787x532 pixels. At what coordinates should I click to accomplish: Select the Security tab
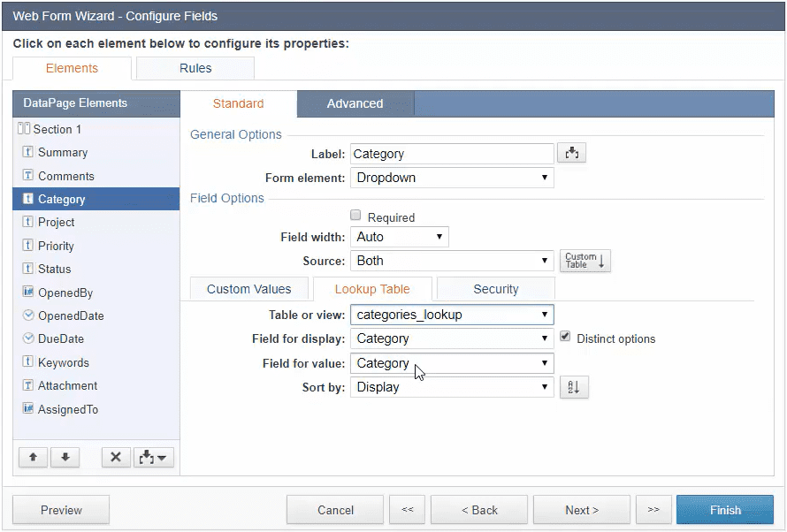click(x=495, y=289)
